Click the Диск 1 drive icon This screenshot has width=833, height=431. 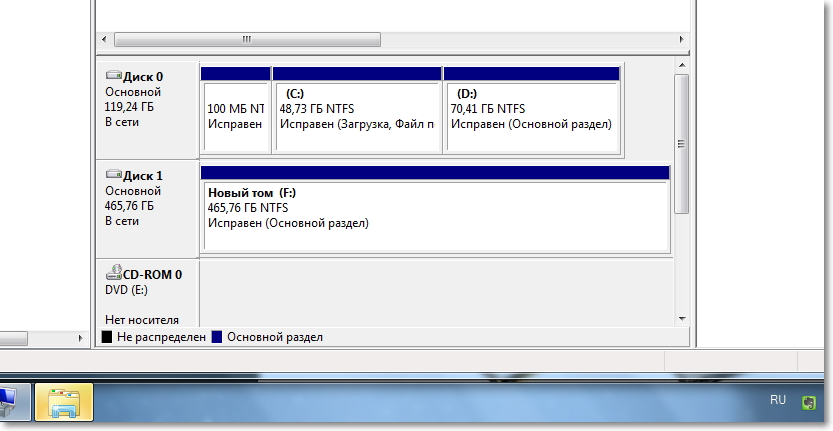(x=112, y=175)
